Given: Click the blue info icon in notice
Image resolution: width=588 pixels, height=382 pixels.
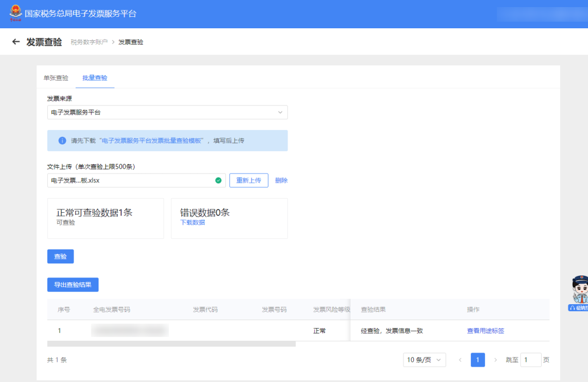Looking at the screenshot, I should pos(62,140).
